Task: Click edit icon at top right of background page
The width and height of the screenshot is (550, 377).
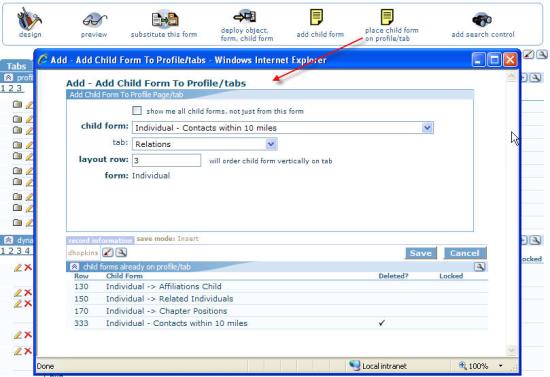Action: [x=529, y=54]
